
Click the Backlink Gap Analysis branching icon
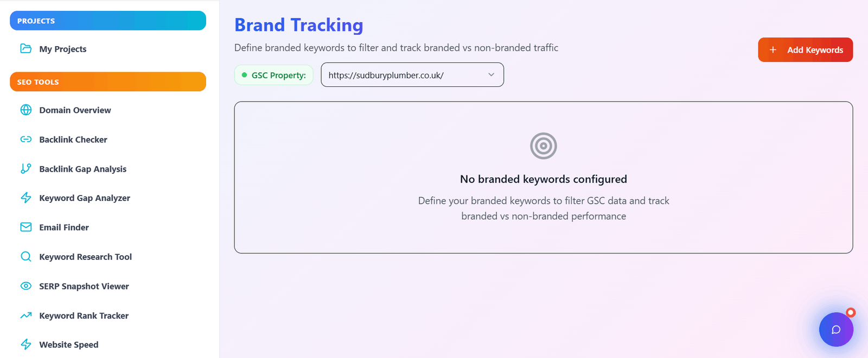[x=25, y=168]
